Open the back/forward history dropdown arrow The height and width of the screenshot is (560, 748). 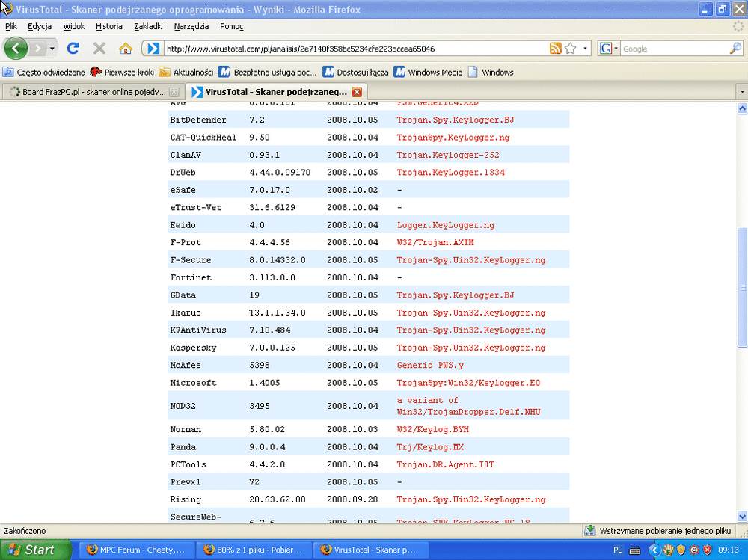pyautogui.click(x=52, y=49)
